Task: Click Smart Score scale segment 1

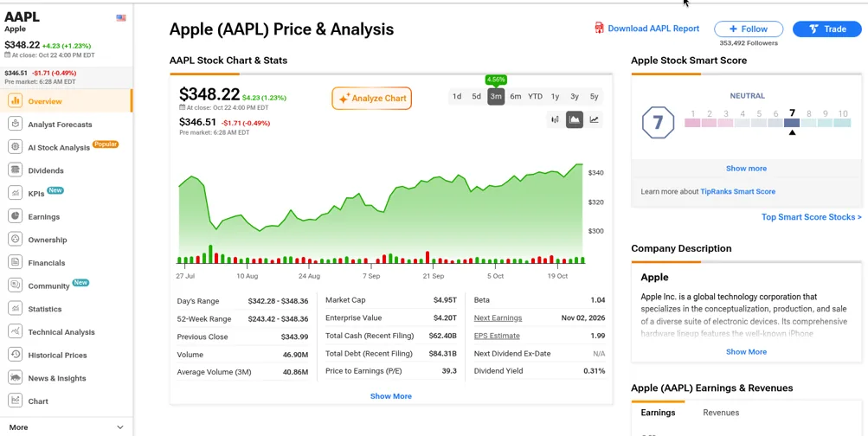Action: pyautogui.click(x=692, y=123)
